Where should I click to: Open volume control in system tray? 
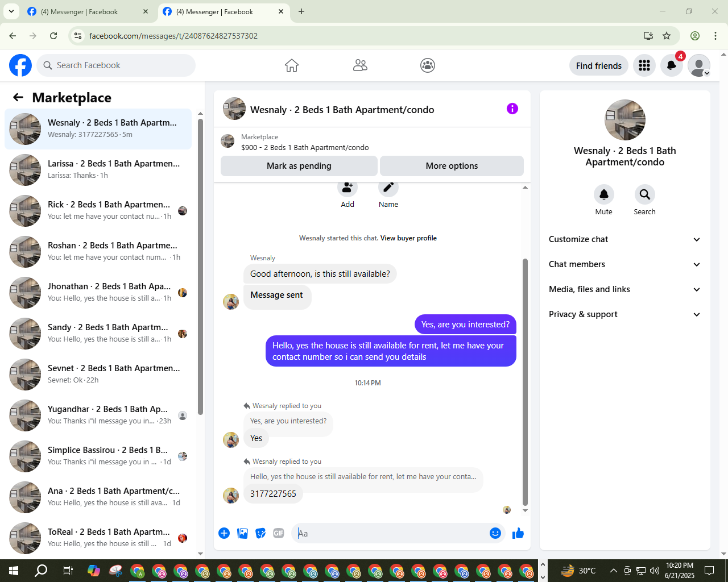pos(655,571)
